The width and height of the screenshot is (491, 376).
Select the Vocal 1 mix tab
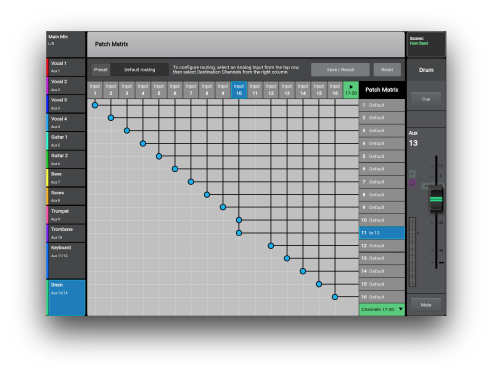tap(66, 67)
